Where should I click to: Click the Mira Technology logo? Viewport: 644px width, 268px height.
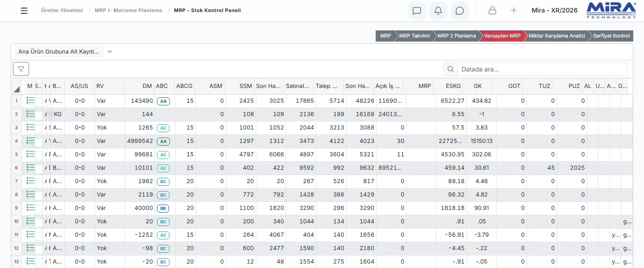(x=611, y=11)
